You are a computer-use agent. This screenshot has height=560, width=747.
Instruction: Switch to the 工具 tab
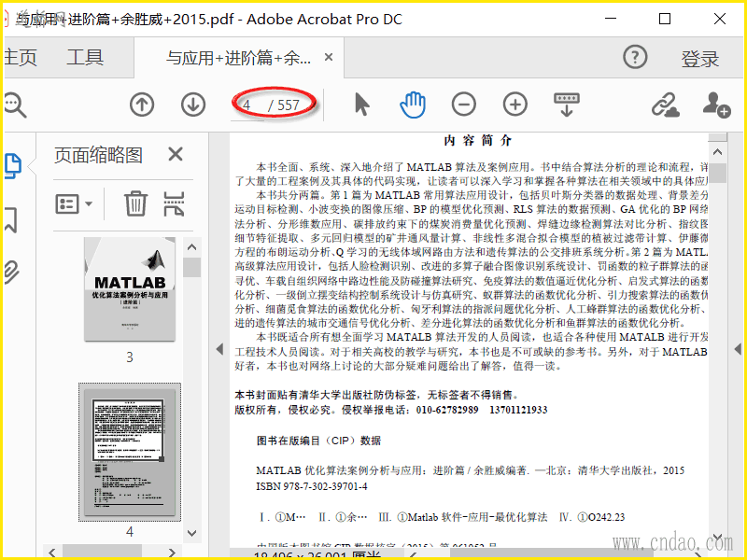85,58
